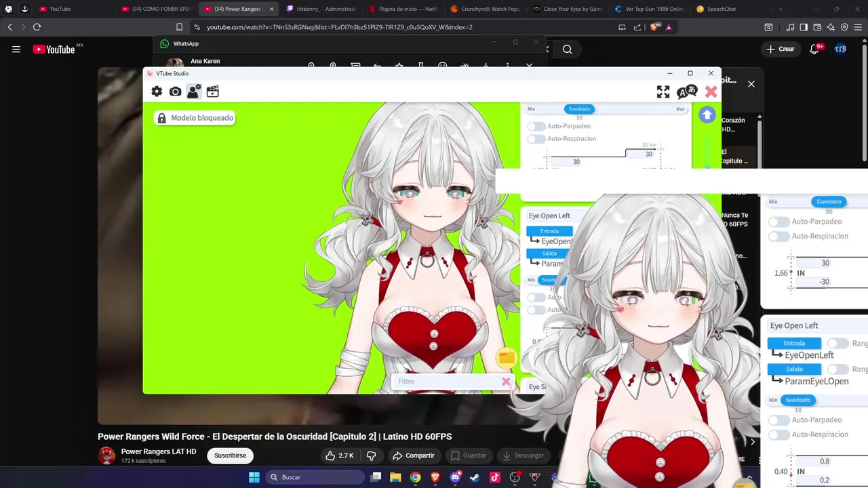Toggle switch beside Entrada in enlarged panel
This screenshot has height=488, width=868.
click(838, 344)
